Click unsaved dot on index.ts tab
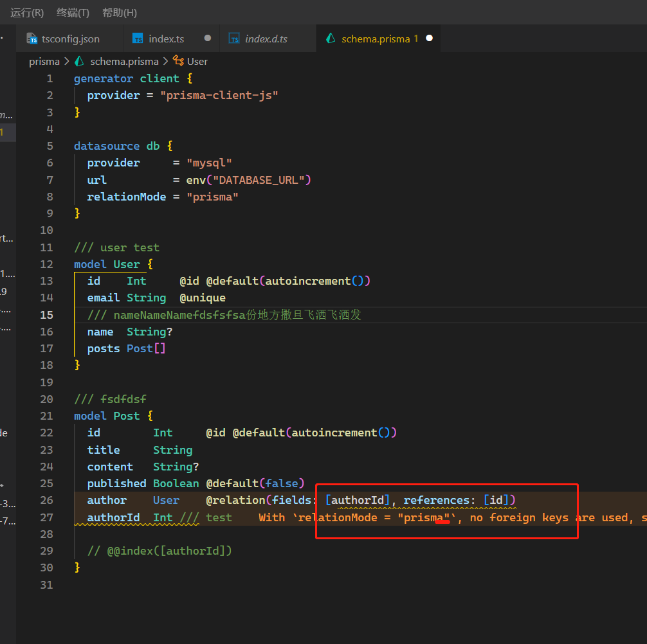647x644 pixels. point(208,39)
